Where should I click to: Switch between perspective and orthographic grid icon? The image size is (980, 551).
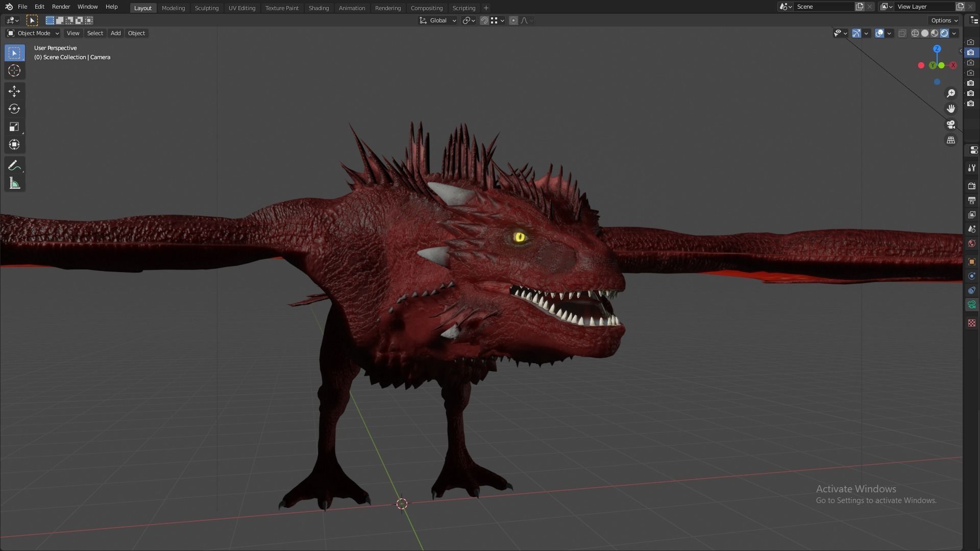951,140
